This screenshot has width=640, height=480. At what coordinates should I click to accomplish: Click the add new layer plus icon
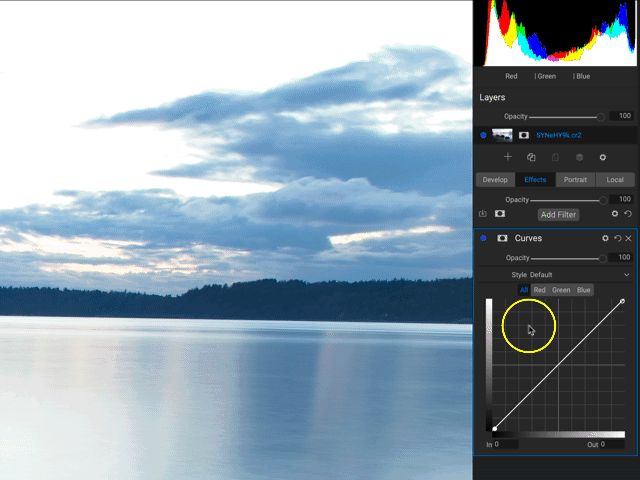tap(507, 157)
